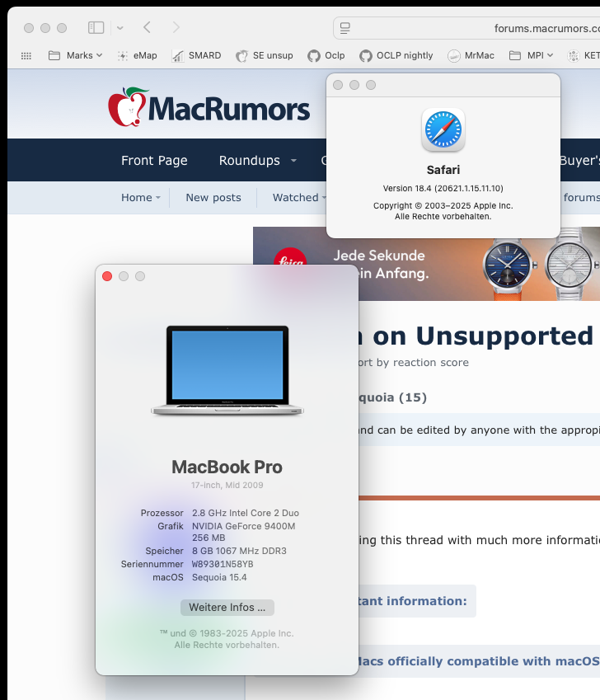Click the Safari version 18.4 text
Image resolution: width=600 pixels, height=700 pixels.
443,188
